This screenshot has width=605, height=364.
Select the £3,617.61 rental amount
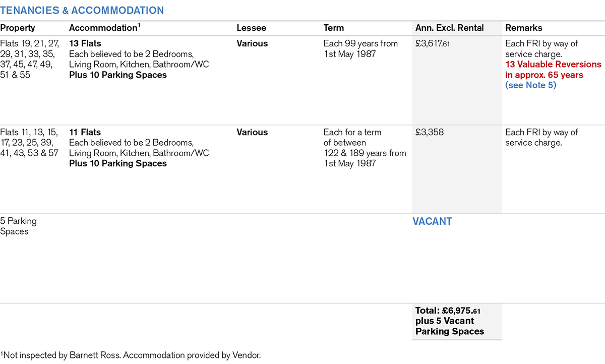coord(432,44)
